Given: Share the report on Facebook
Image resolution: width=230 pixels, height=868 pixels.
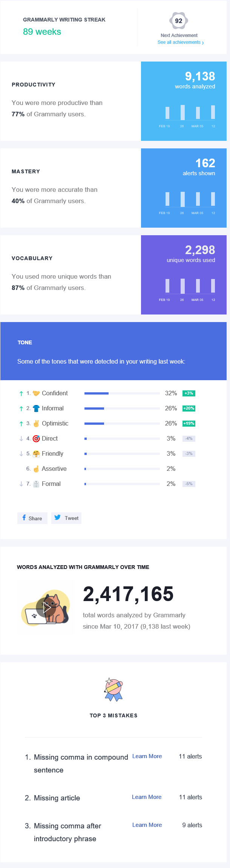Looking at the screenshot, I should [x=32, y=518].
